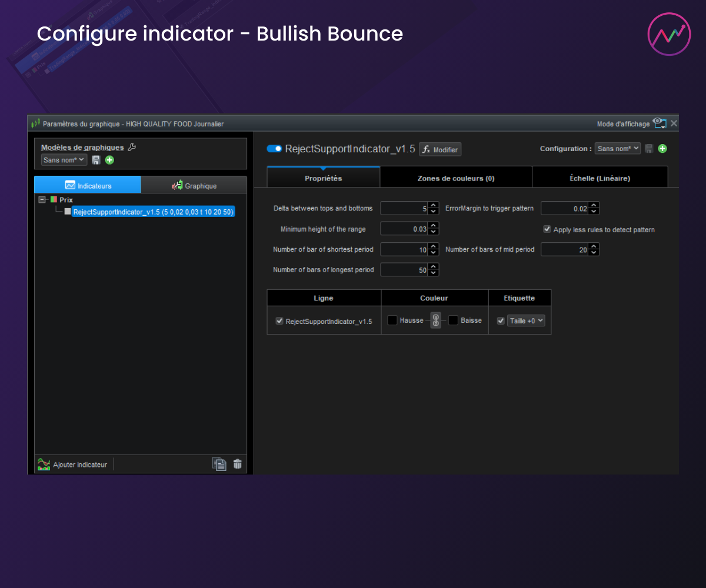Click the duplicate indicator copy icon
The image size is (706, 588).
(219, 464)
